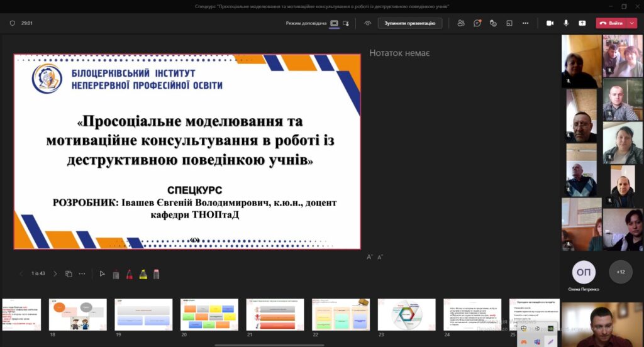Pick the eraser annotation tool

[156, 274]
